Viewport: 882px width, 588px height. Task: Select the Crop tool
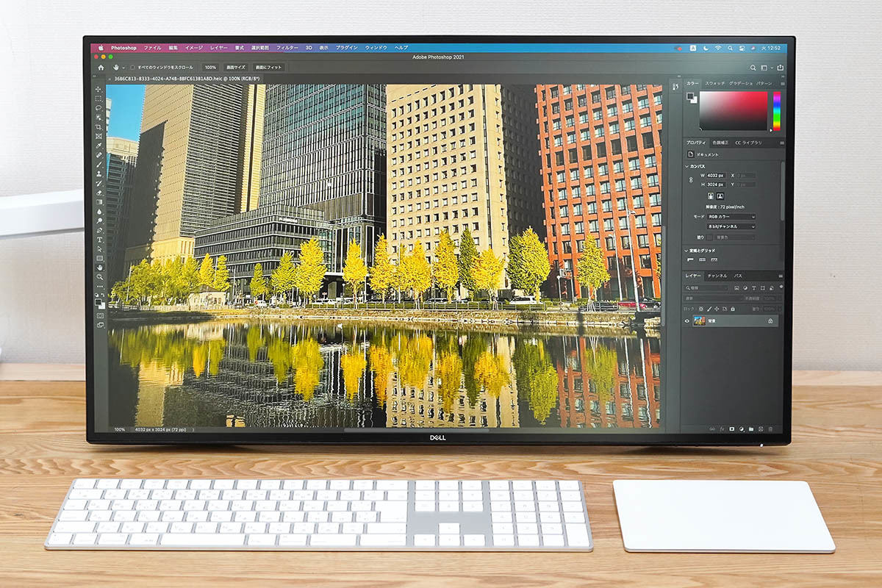click(99, 126)
